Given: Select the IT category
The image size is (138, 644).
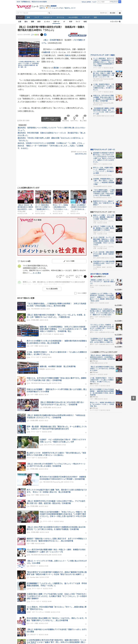Looking at the screenshot, I should click(x=64, y=21).
